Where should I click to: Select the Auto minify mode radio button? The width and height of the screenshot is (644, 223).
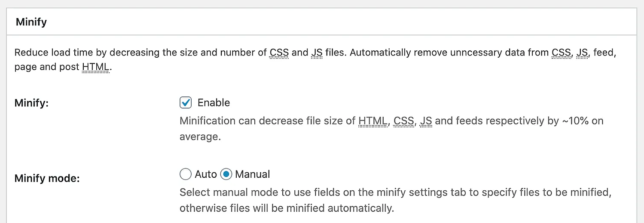pos(185,174)
